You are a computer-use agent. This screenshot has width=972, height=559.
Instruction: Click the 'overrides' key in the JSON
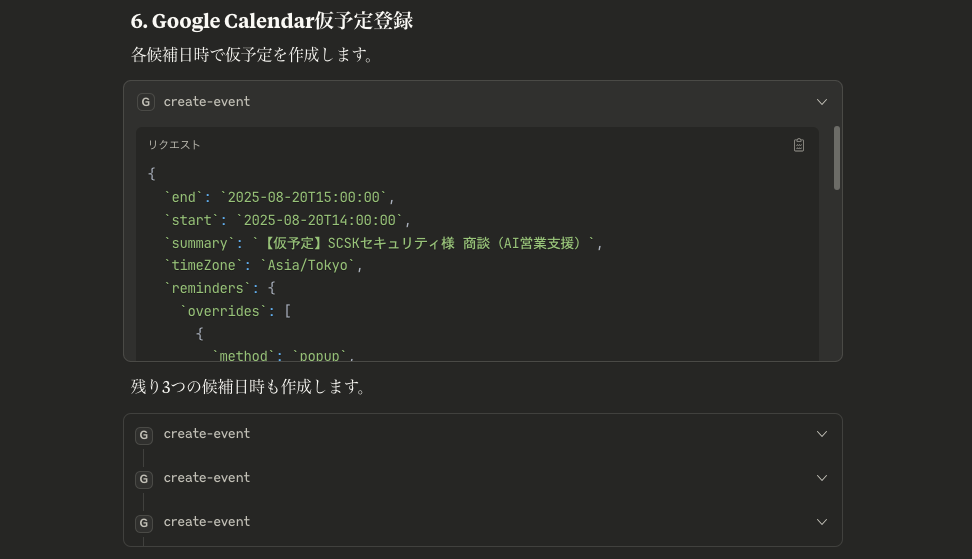(224, 311)
